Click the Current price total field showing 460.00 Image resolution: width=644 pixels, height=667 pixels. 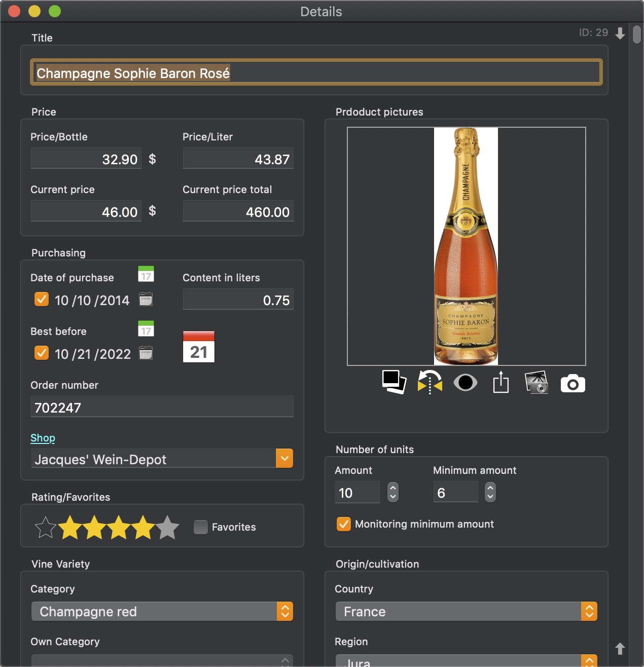238,211
